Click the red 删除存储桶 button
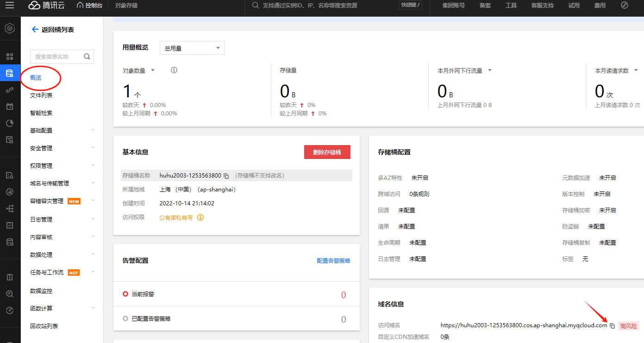This screenshot has width=644, height=343. 327,152
